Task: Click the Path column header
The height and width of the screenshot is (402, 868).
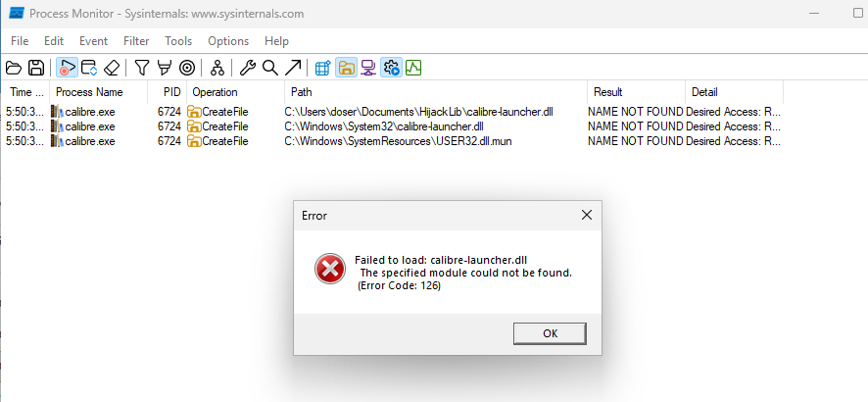Action: 436,92
